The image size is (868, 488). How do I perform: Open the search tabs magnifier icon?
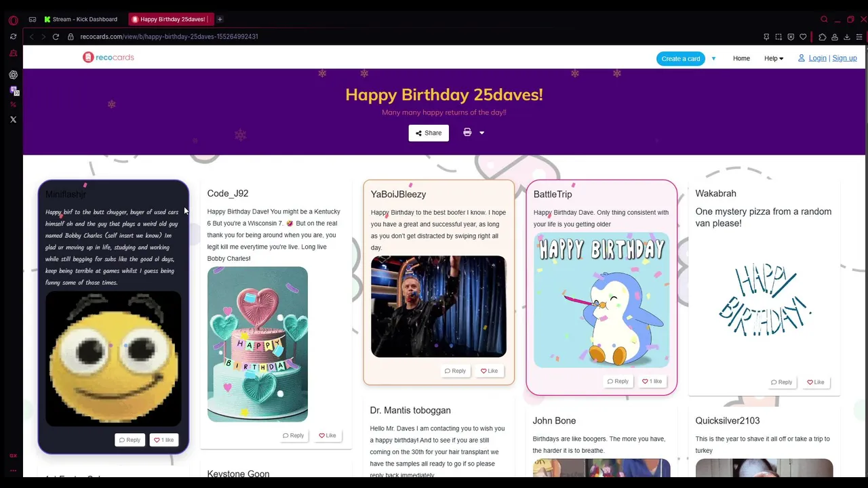point(824,19)
